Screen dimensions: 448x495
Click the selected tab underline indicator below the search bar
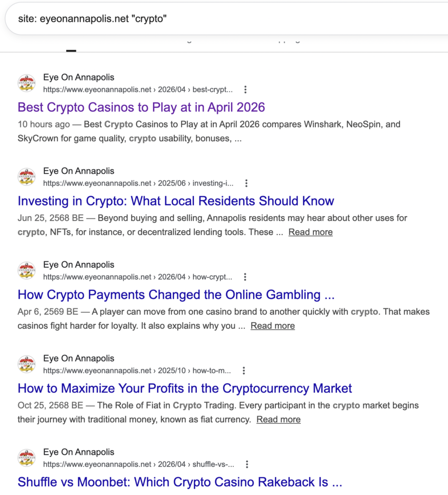click(71, 50)
